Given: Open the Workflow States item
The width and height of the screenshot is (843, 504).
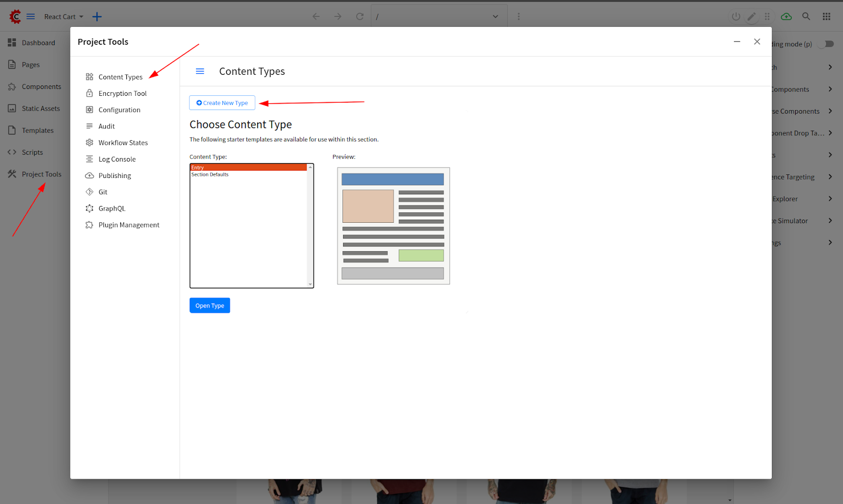Looking at the screenshot, I should [123, 143].
